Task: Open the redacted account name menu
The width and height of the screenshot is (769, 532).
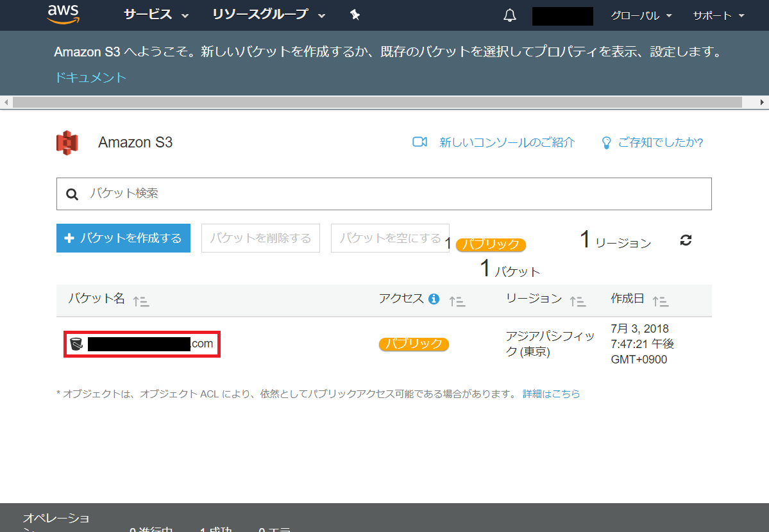Action: click(x=562, y=16)
